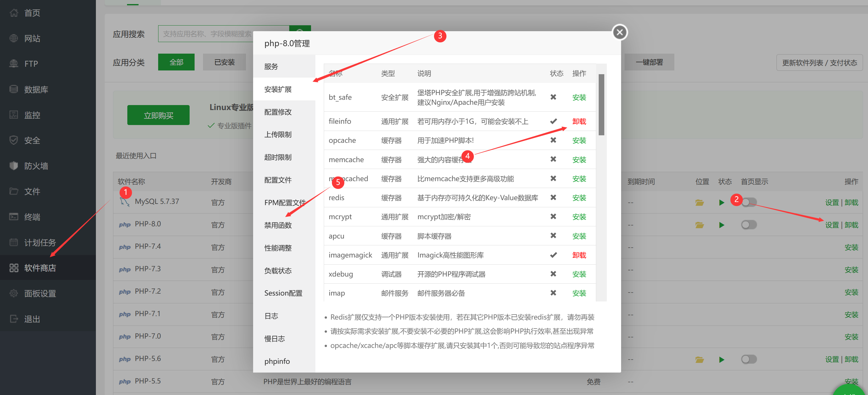This screenshot has width=868, height=395.
Task: Open the 首页 home icon in sidebar
Action: coord(14,13)
